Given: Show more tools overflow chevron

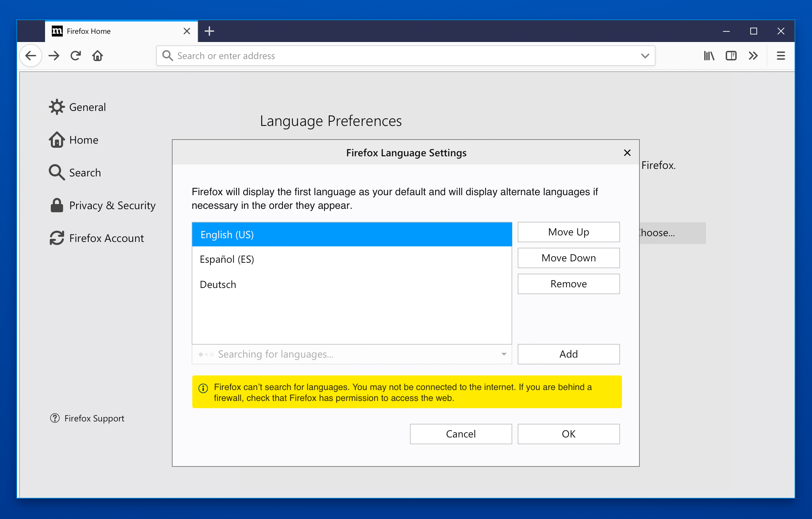Looking at the screenshot, I should click(753, 56).
